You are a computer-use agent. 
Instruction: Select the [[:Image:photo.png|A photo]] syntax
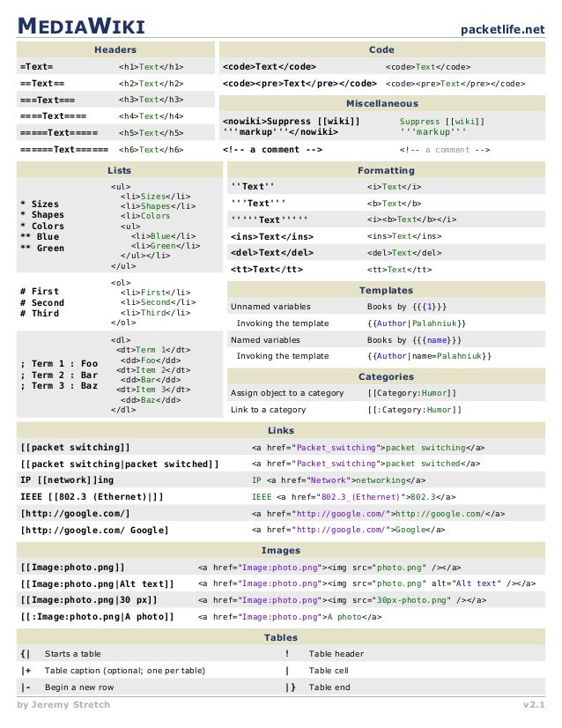click(x=97, y=617)
